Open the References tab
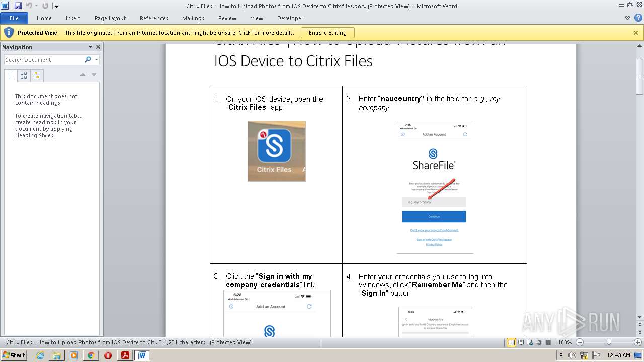 coord(154,18)
